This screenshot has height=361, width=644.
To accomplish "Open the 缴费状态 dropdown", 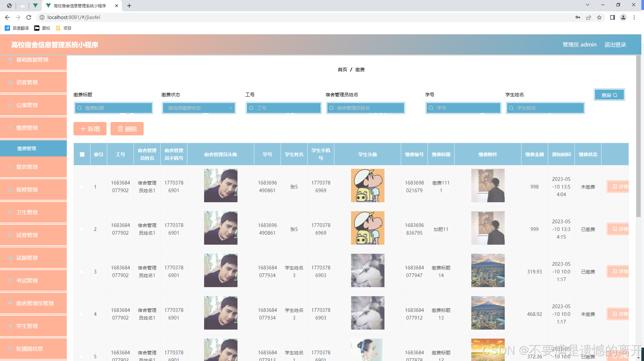I will pyautogui.click(x=199, y=108).
